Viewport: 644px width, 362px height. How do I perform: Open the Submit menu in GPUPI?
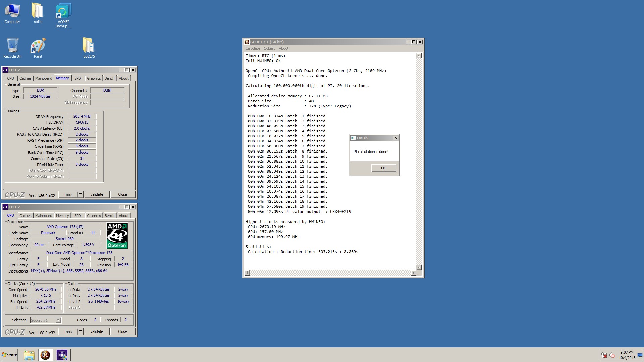269,48
